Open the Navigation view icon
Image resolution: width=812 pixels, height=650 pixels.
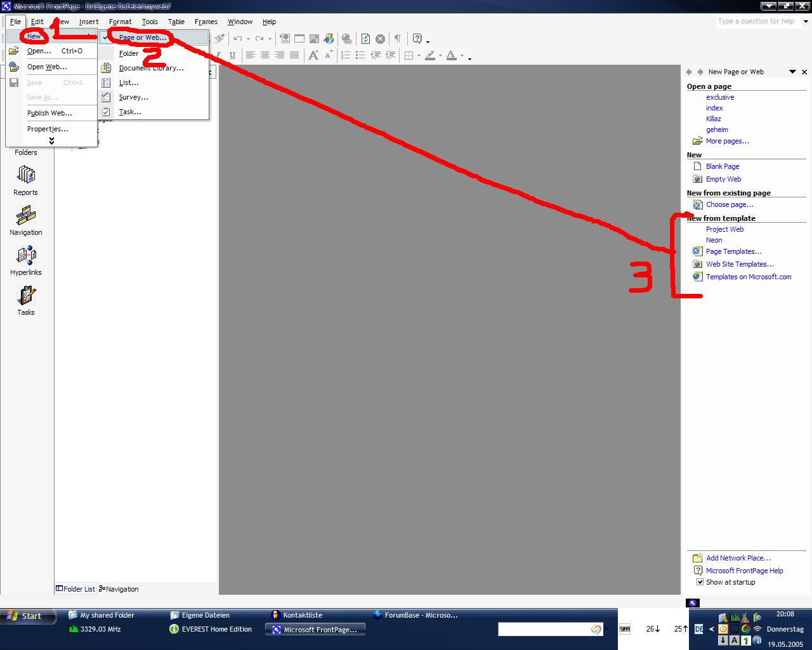point(26,216)
